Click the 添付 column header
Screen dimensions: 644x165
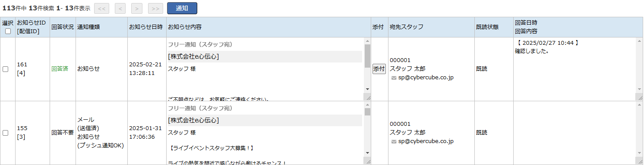[378, 27]
